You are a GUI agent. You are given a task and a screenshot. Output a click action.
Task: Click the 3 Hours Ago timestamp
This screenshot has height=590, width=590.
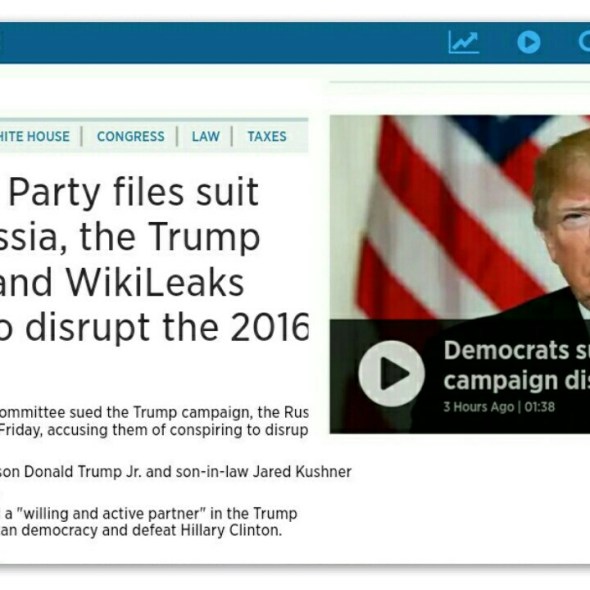coord(479,407)
